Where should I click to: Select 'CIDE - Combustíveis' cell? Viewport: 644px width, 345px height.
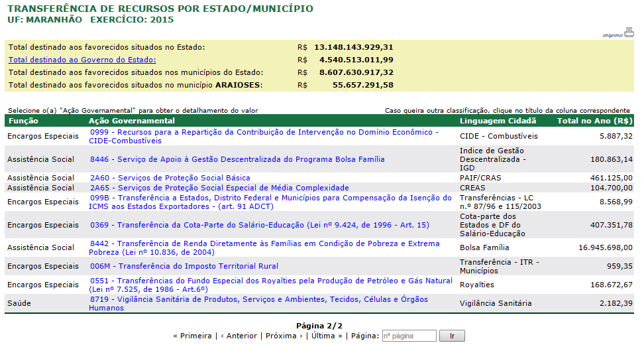point(499,136)
